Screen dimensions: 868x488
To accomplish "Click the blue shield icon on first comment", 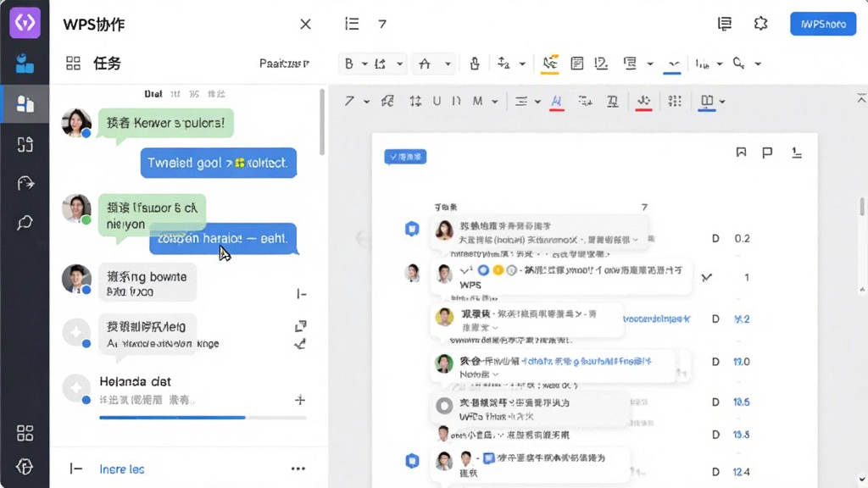I will 412,229.
